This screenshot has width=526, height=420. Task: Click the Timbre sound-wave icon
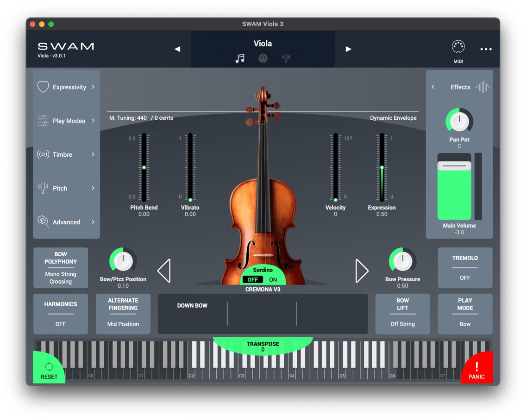[x=43, y=154]
